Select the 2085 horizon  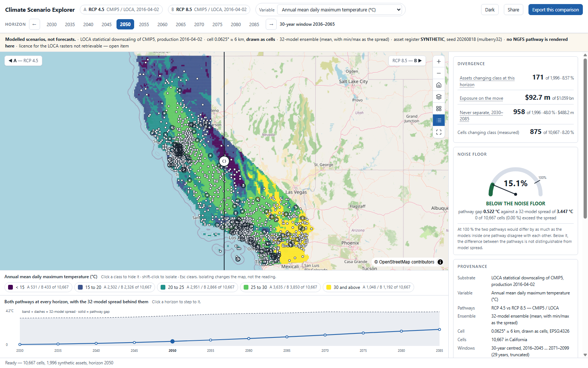tap(254, 24)
